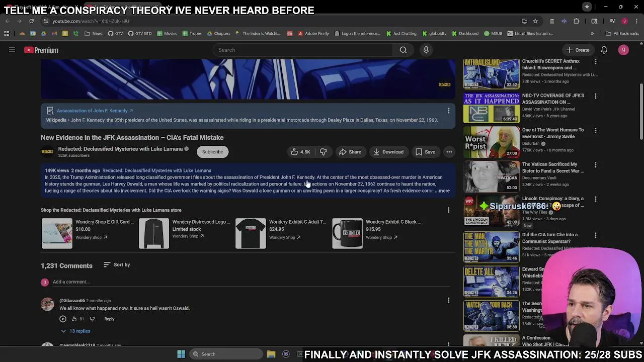Viewport: 644px width, 362px height.
Task: Share the JFK video
Action: (x=350, y=152)
